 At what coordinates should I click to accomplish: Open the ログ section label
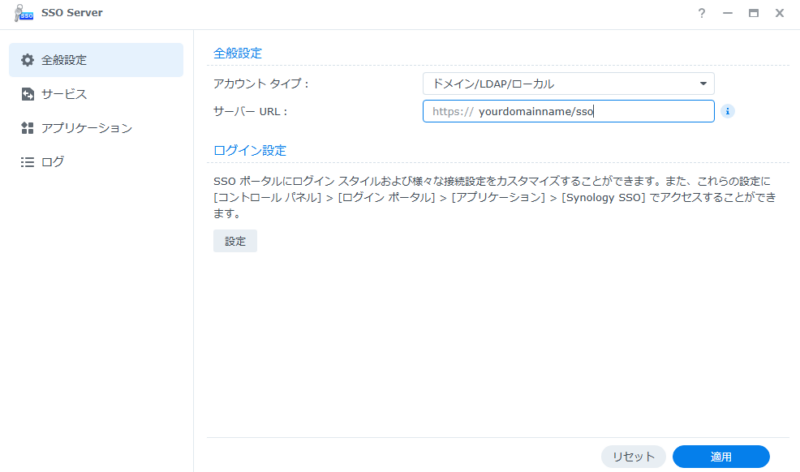point(53,162)
